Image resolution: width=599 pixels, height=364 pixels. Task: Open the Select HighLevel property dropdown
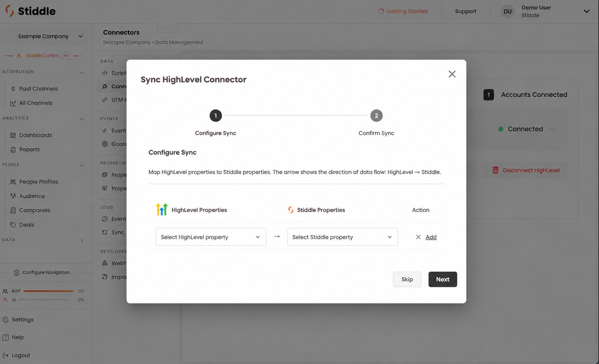point(211,237)
